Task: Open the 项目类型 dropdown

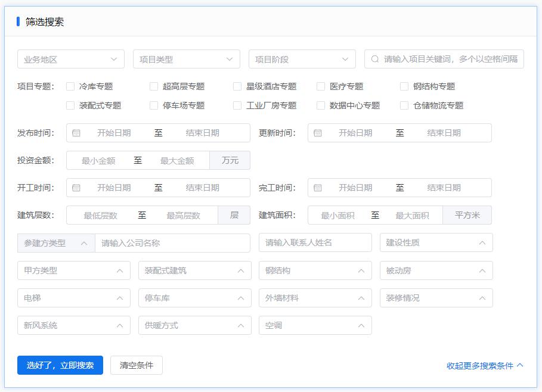Action: pos(186,58)
